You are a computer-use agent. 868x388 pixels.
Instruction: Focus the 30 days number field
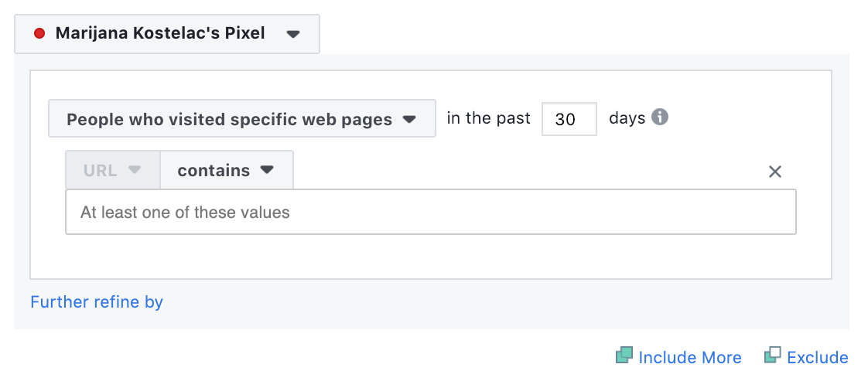click(x=569, y=120)
